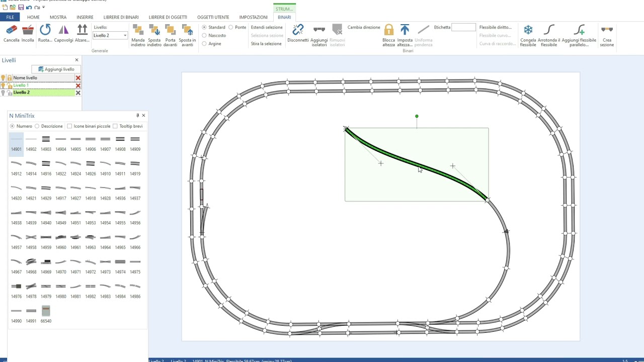644x362 pixels.
Task: Click the Aggiungi livello button
Action: pos(56,69)
